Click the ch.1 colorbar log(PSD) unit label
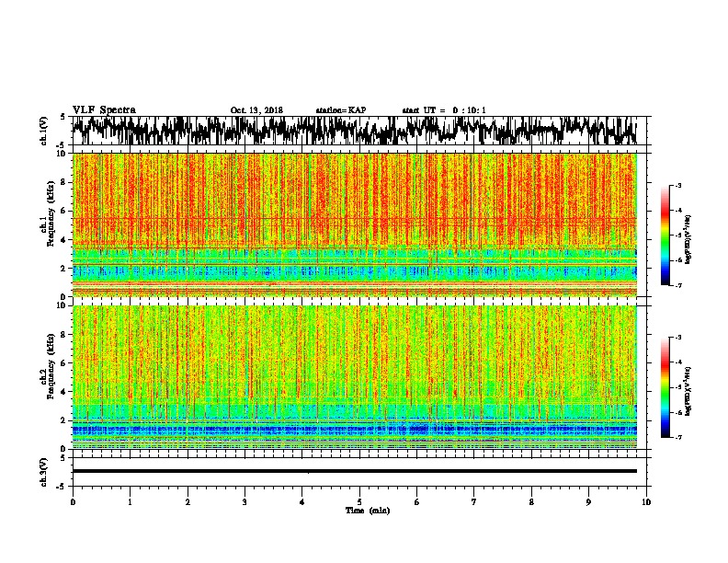 click(688, 239)
